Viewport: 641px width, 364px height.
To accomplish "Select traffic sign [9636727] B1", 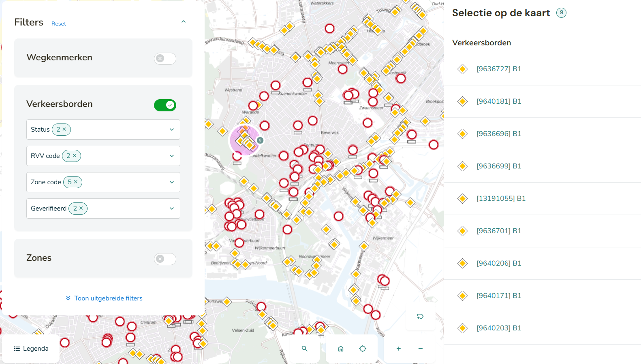I will pyautogui.click(x=499, y=69).
